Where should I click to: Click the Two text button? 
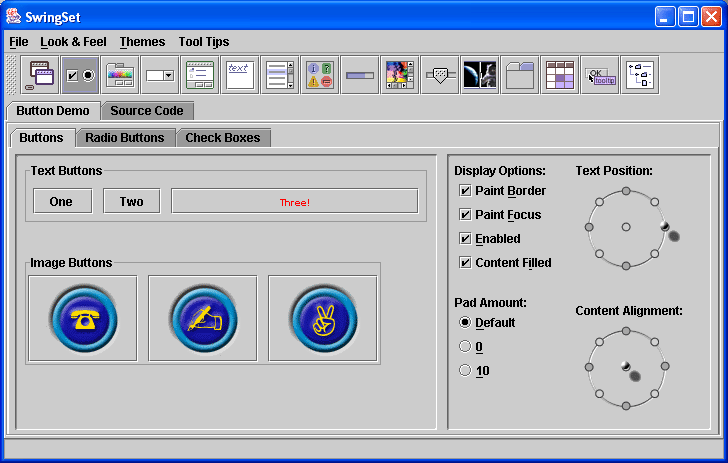132,201
